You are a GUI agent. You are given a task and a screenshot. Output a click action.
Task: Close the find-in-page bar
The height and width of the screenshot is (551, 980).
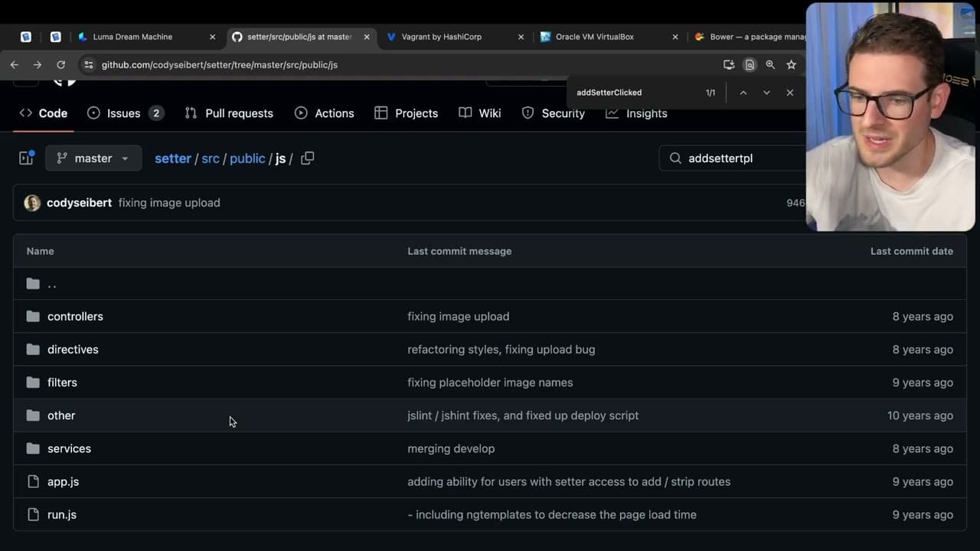pyautogui.click(x=789, y=93)
